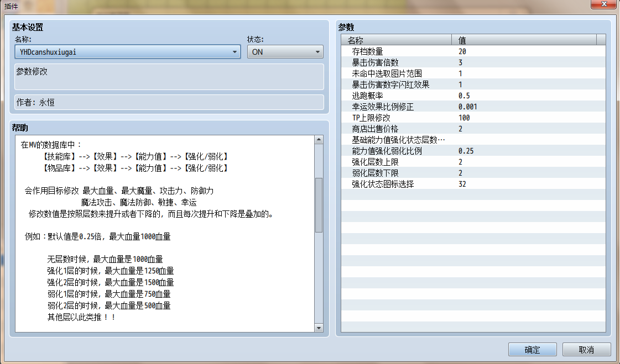Select the 存档数量 parameter row
Image resolution: width=620 pixels, height=364 pixels.
387,51
